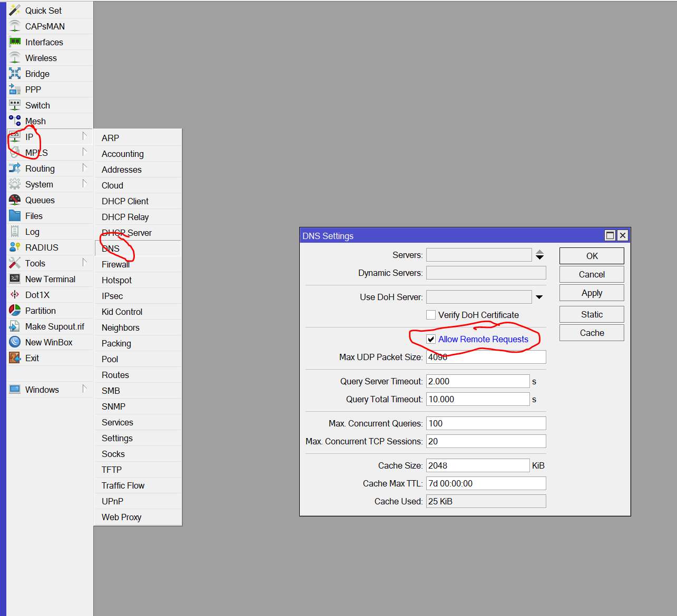
Task: Click Cache Max TTL field
Action: coord(486,483)
